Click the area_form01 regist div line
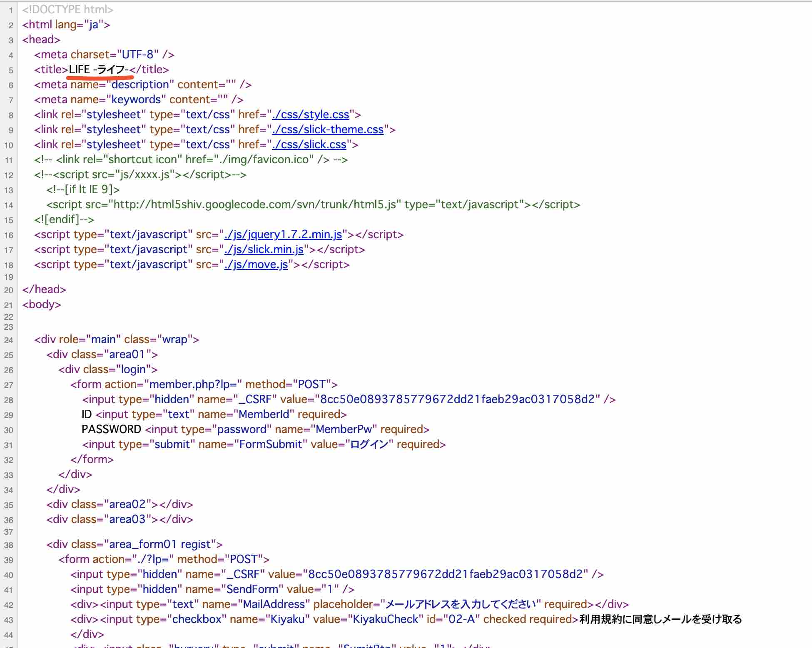The image size is (812, 648). (135, 544)
